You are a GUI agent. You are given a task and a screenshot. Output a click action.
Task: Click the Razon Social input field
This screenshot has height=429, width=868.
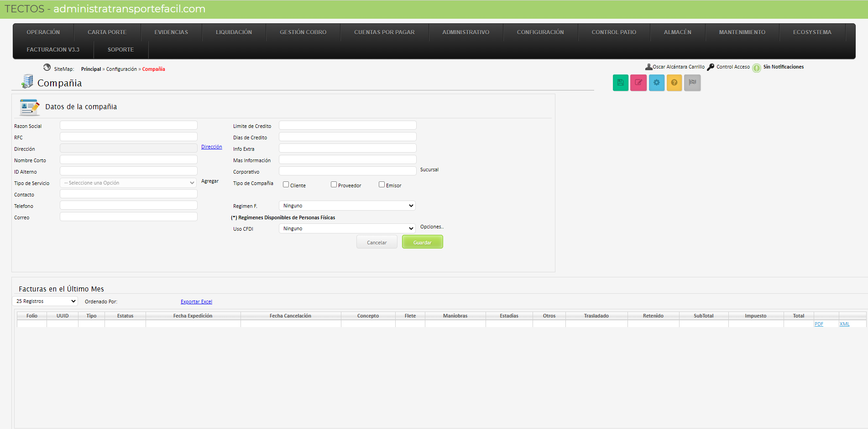click(x=128, y=126)
